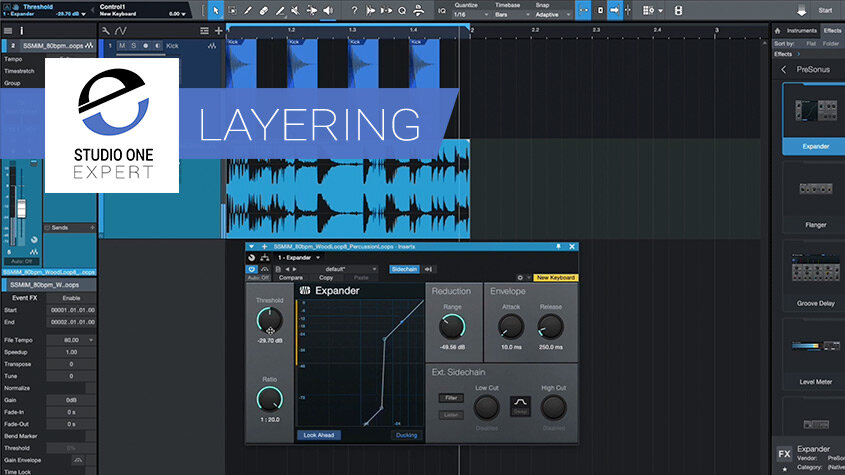This screenshot has width=845, height=475.
Task: Enable the Sidechain button
Action: click(404, 269)
